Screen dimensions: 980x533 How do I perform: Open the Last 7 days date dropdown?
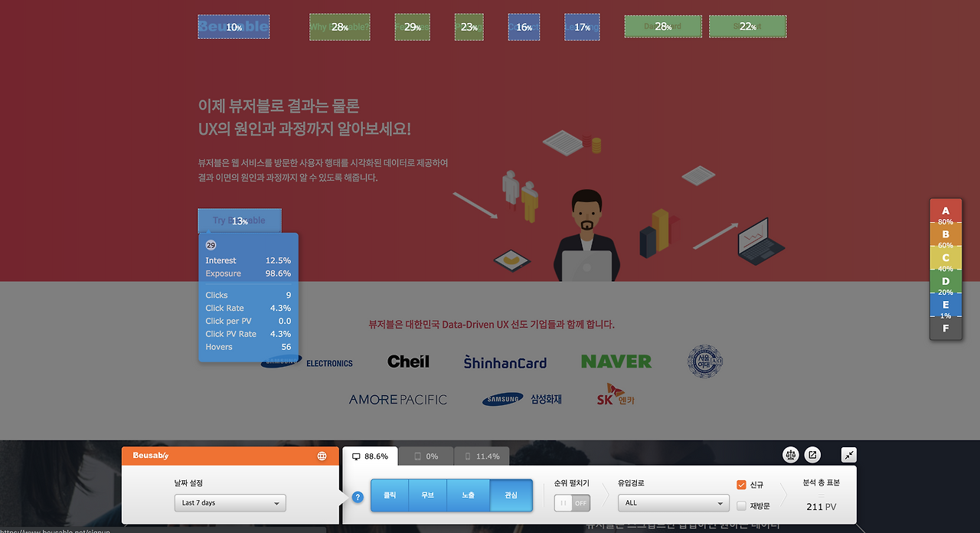click(230, 503)
